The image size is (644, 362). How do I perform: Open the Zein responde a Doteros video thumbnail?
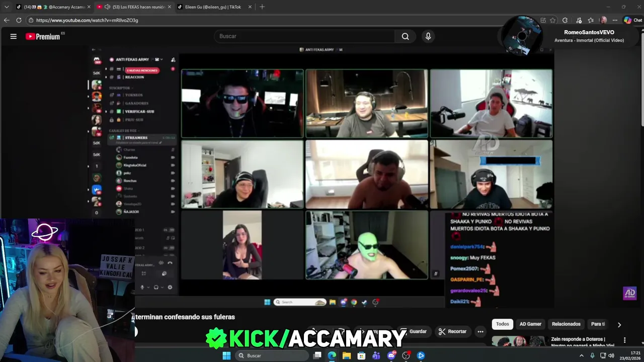point(519,341)
